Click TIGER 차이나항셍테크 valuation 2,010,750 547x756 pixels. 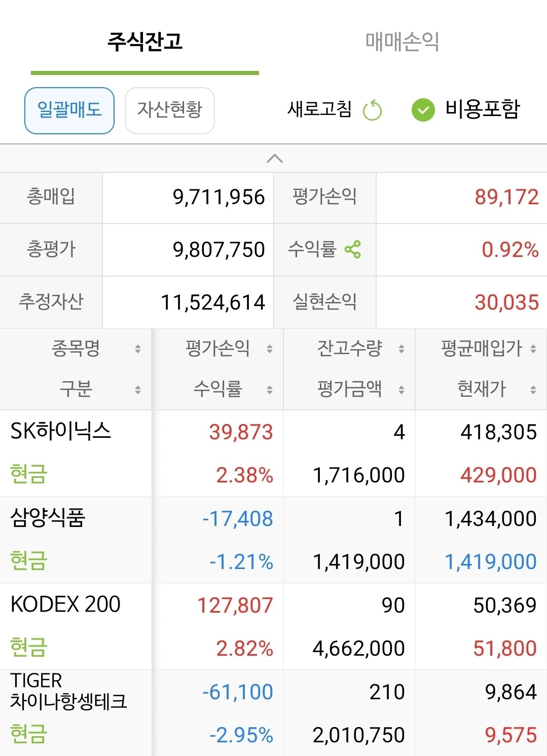(x=358, y=735)
